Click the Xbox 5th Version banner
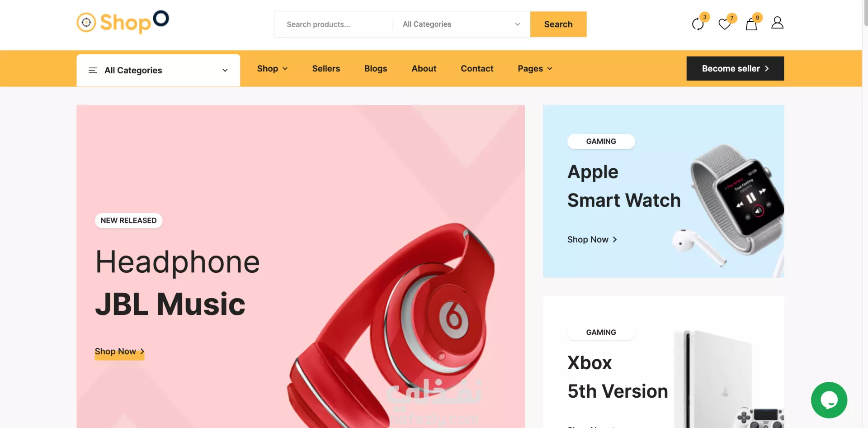The width and height of the screenshot is (868, 428). tap(663, 362)
